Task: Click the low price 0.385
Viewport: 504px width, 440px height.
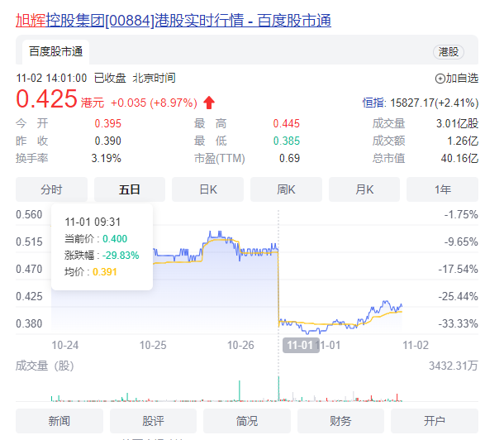Action: tap(287, 141)
